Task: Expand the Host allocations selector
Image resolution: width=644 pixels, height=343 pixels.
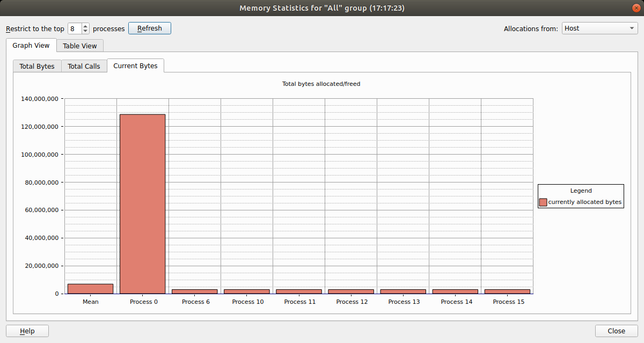Action: coord(633,28)
